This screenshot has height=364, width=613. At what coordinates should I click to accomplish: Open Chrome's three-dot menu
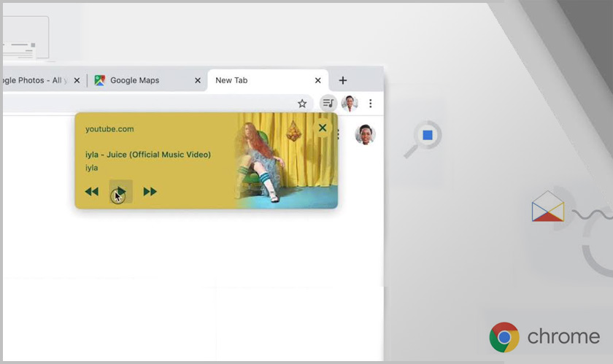[x=370, y=103]
